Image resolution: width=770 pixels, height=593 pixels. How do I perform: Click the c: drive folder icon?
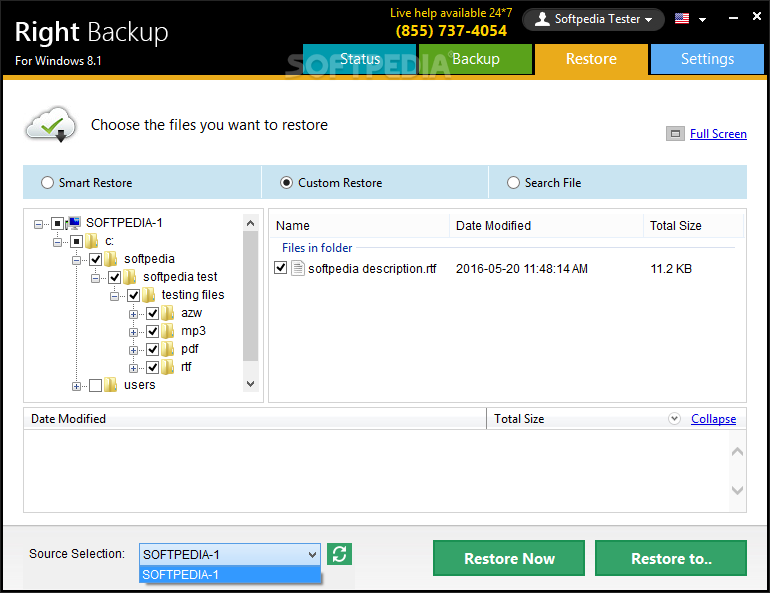(x=91, y=241)
